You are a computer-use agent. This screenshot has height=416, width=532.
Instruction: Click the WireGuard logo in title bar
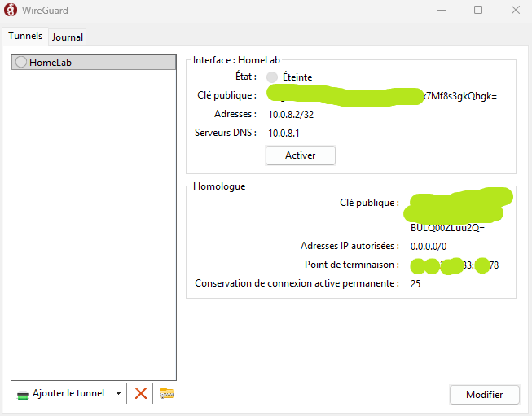(11, 11)
